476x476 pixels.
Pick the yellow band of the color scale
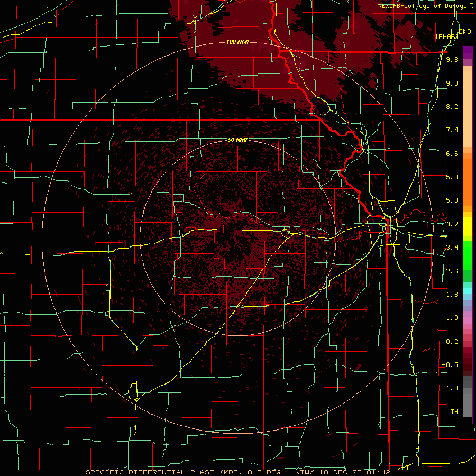pos(467,226)
